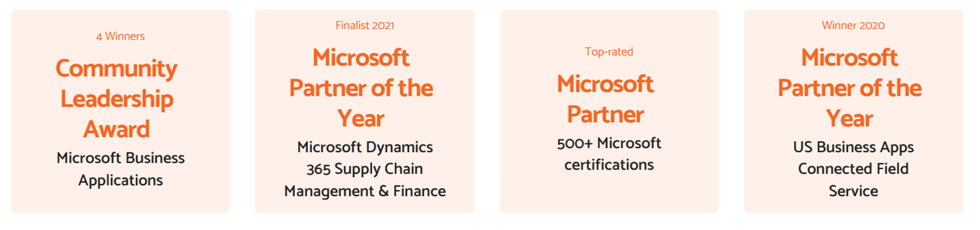Click '500+ Microsoft certifications' text
Viewport: 980px width, 230px height.
(609, 154)
